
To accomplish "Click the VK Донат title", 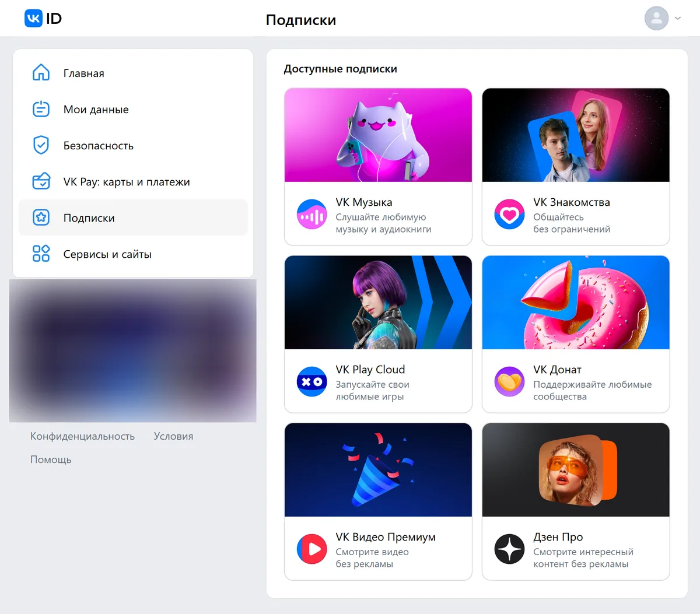I will [557, 370].
